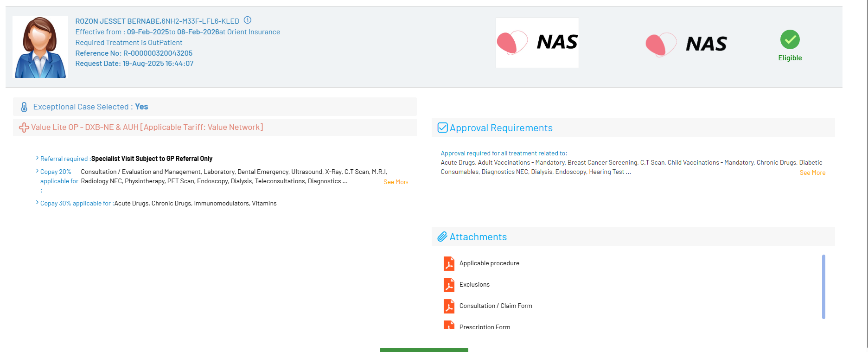Open the Exclusions attachment link
Viewport: 868px width, 352px height.
coord(474,285)
